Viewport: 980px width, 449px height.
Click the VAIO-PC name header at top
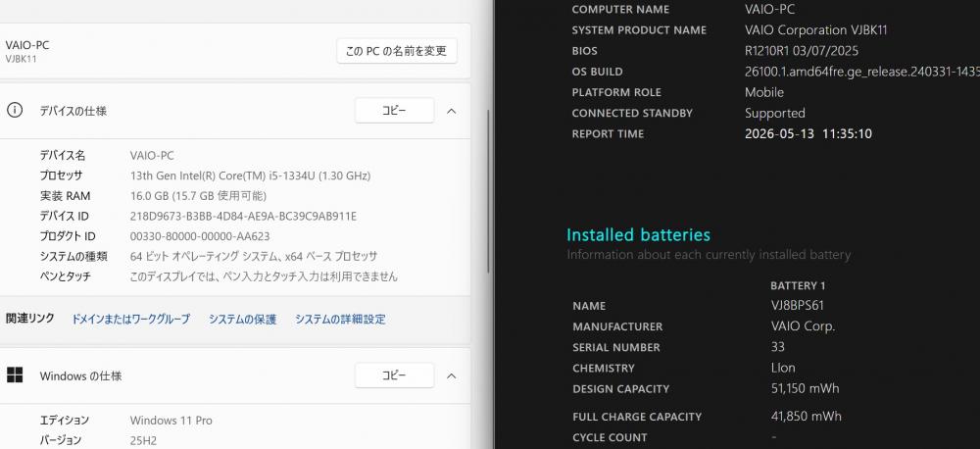pos(26,45)
